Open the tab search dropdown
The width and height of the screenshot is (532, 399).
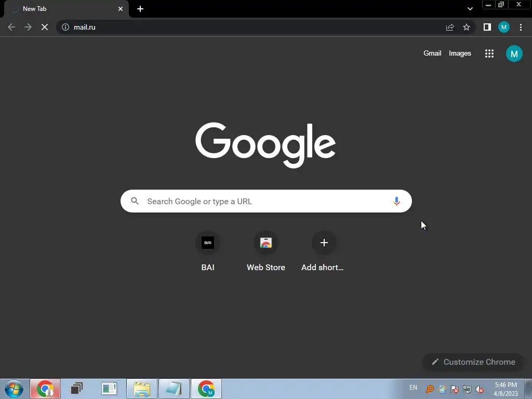pyautogui.click(x=470, y=9)
